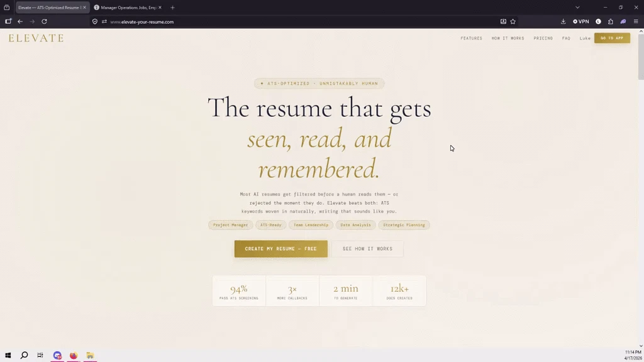The height and width of the screenshot is (362, 644).
Task: Click the purple extension icon in toolbar
Action: [x=623, y=21]
